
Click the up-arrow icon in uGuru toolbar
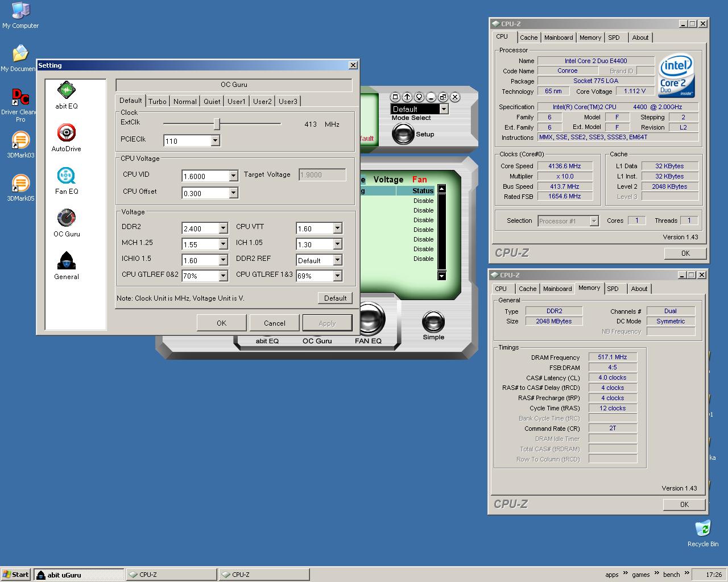tap(407, 97)
